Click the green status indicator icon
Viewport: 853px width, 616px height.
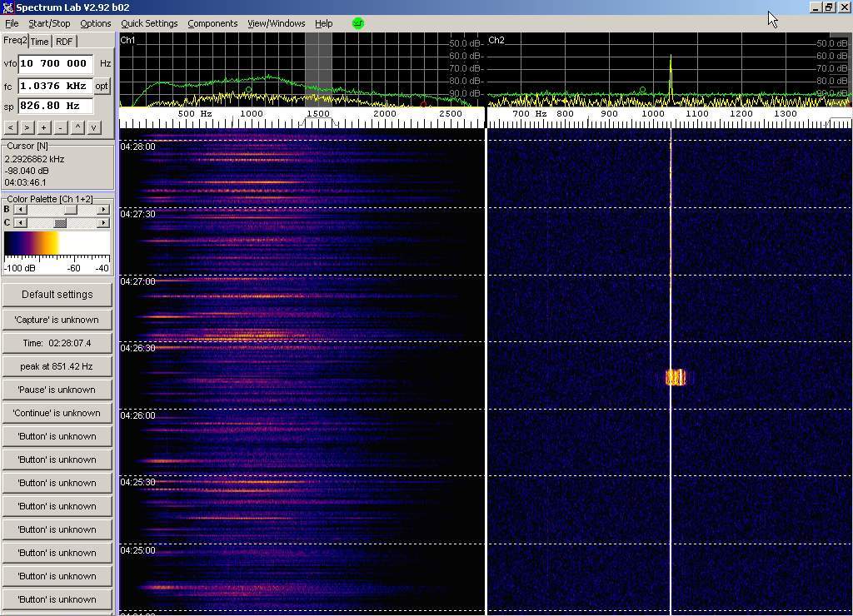pos(358,23)
